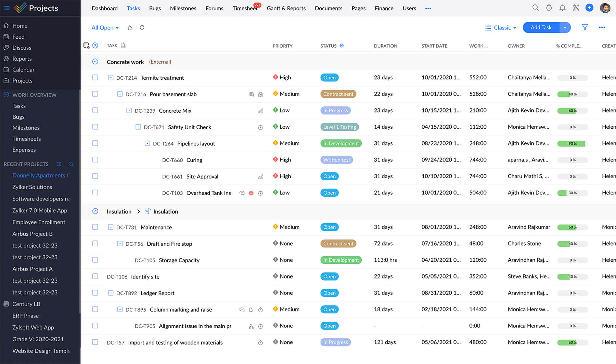Open the filter funnel icon
Screen dimensions: 616x364
point(585,27)
